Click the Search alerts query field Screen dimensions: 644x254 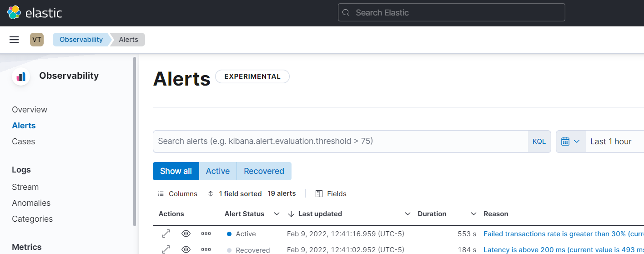[340, 142]
